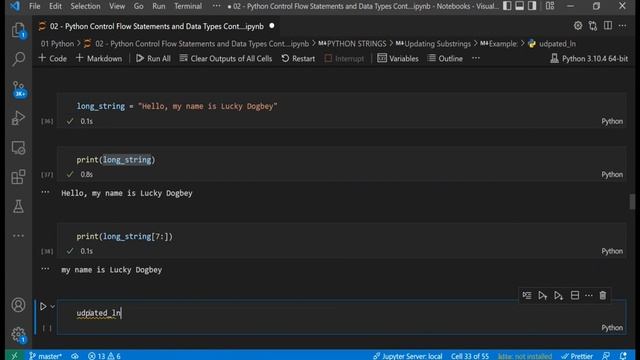Open the Selection menu
Viewport: 640px width, 360px height.
click(x=85, y=6)
